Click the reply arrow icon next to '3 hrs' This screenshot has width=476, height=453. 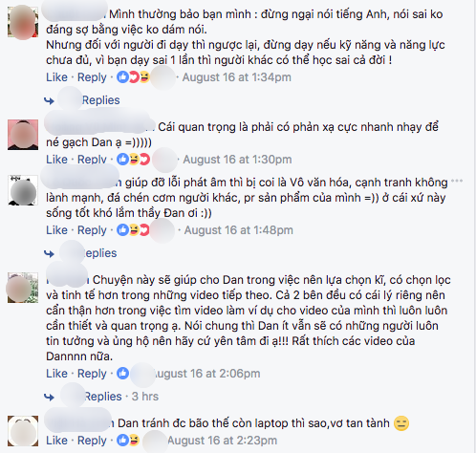coord(49,397)
